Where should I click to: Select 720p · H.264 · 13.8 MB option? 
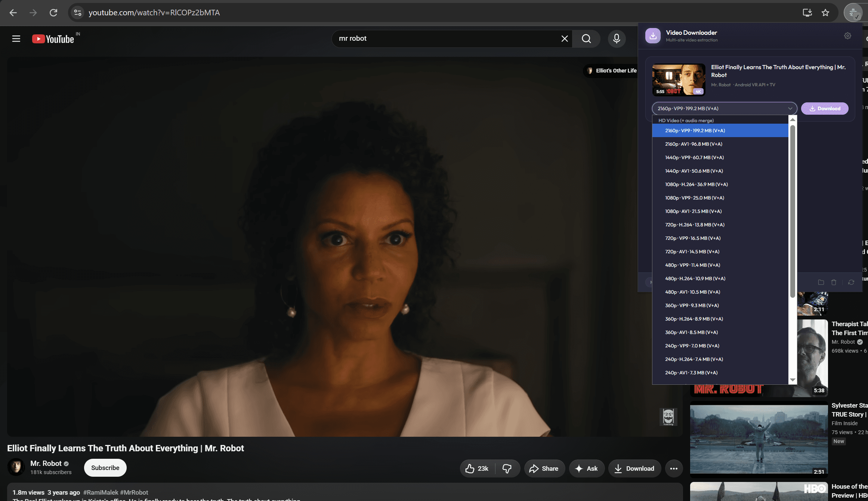720,225
